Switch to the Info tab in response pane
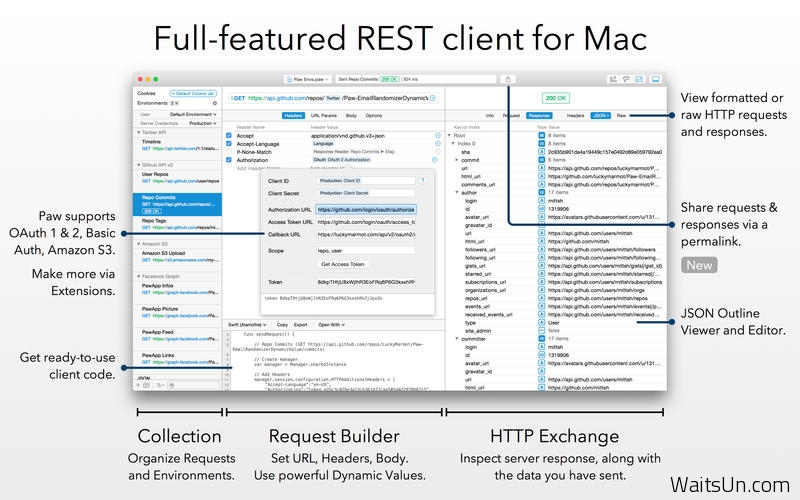 click(x=489, y=116)
